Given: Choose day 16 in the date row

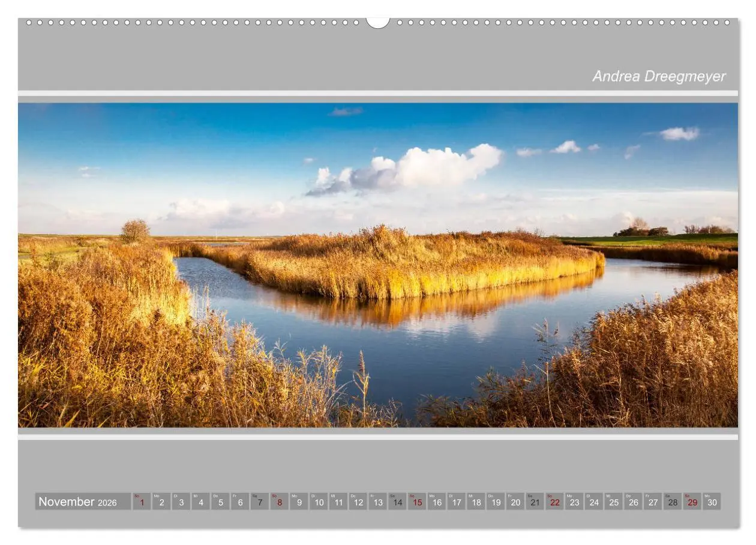Looking at the screenshot, I should click(437, 501).
